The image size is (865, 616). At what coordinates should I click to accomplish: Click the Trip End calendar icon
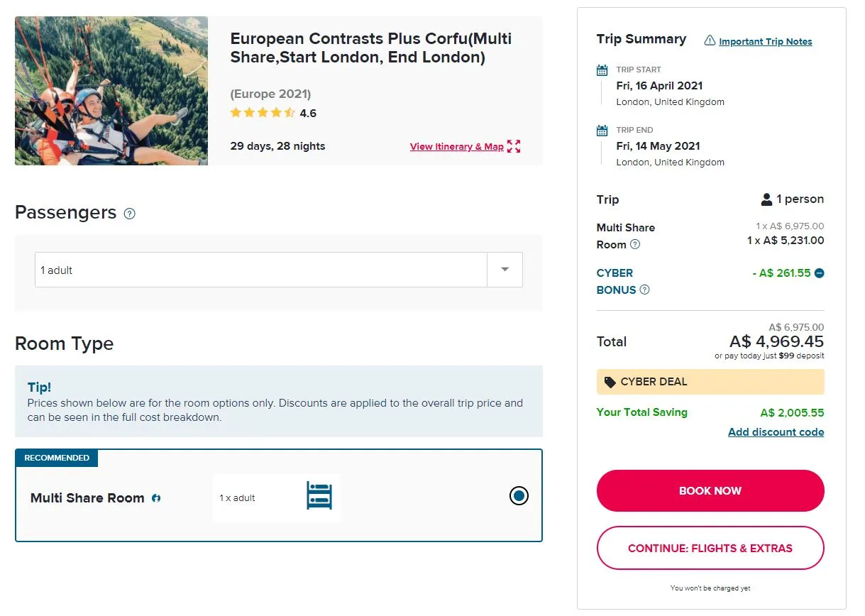click(602, 131)
